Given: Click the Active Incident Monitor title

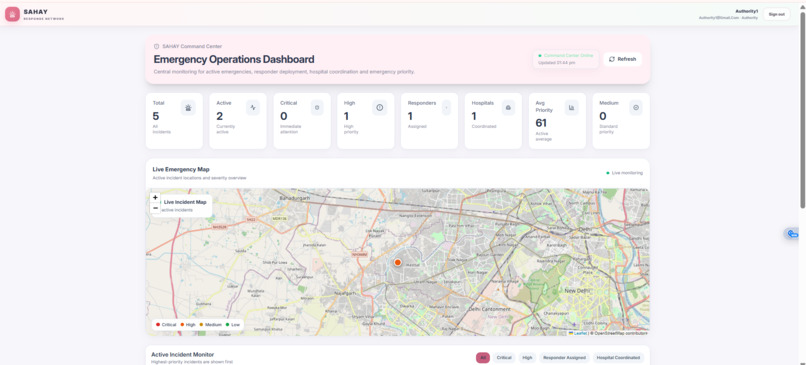Looking at the screenshot, I should point(182,355).
